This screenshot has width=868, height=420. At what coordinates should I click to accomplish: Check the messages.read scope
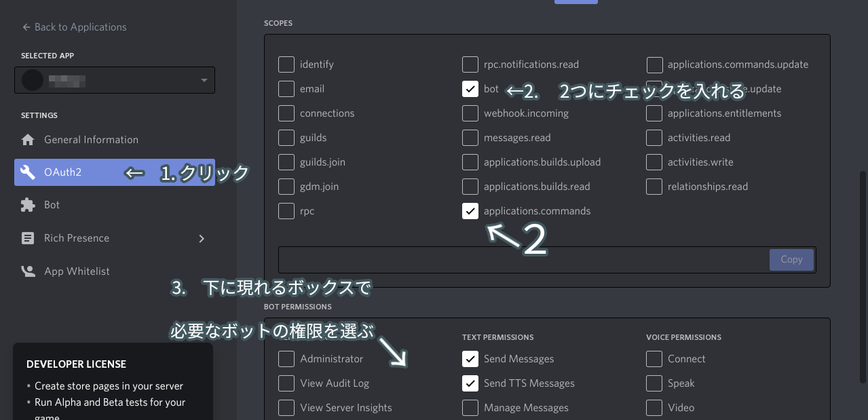470,138
